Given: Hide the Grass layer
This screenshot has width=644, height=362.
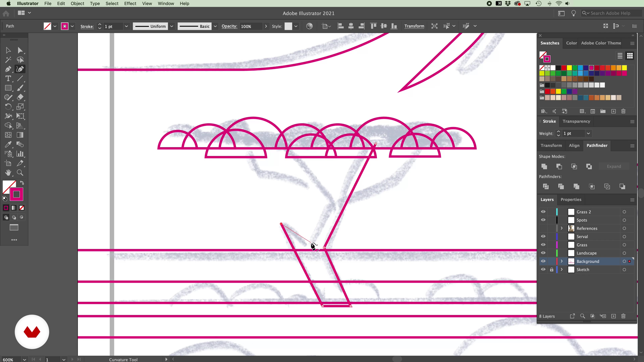Looking at the screenshot, I should click(543, 245).
